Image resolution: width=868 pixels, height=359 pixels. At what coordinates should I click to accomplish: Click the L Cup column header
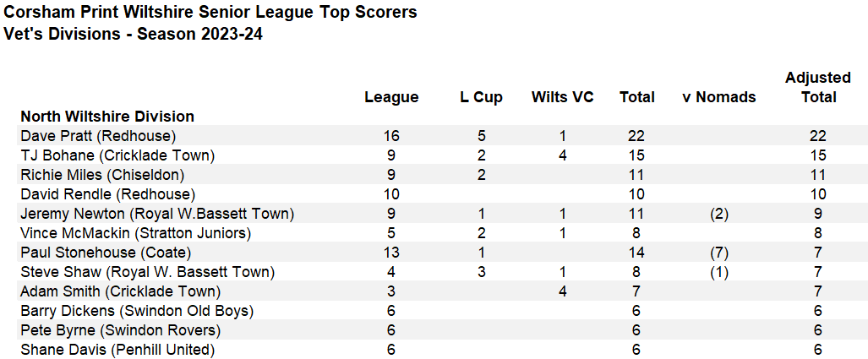(x=481, y=97)
